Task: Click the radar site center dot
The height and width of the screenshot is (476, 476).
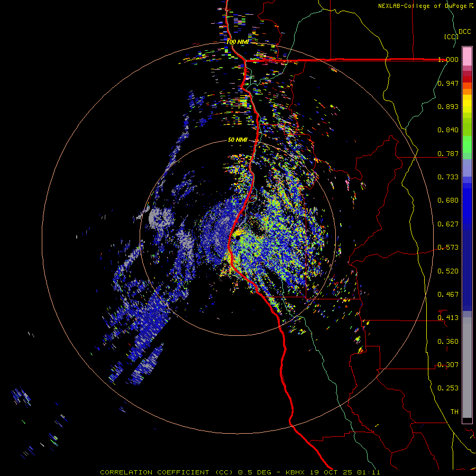Action: [237, 237]
